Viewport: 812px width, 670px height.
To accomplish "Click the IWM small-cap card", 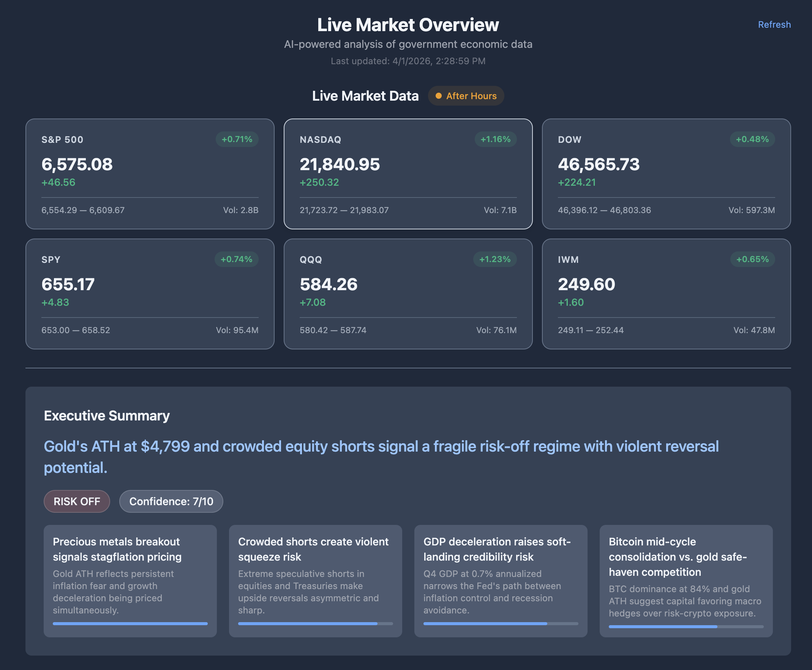I will (x=666, y=294).
